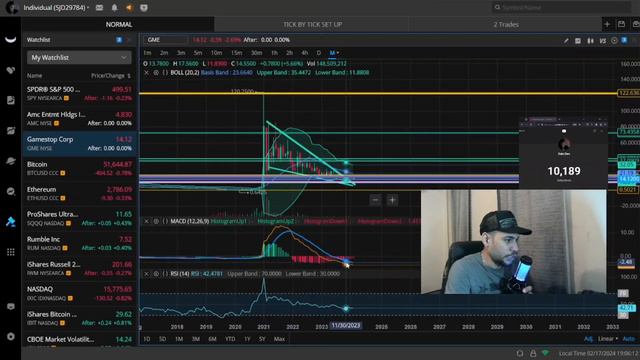Focus the Symbol/Name search field
This screenshot has height=360, width=640.
click(x=562, y=7)
